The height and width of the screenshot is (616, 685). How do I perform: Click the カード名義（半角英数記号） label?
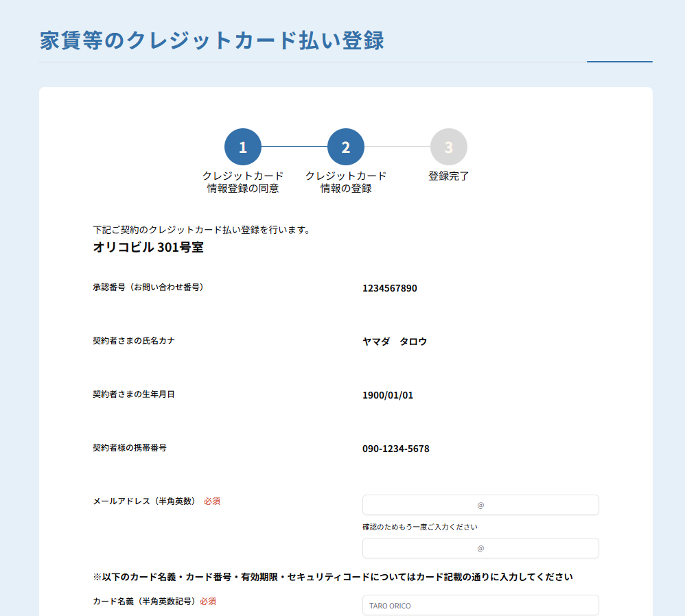point(145,602)
